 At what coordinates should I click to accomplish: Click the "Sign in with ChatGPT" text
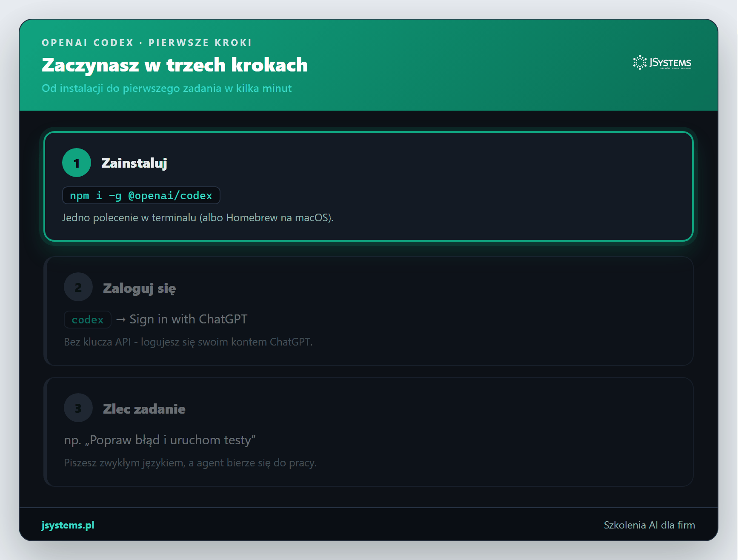188,319
